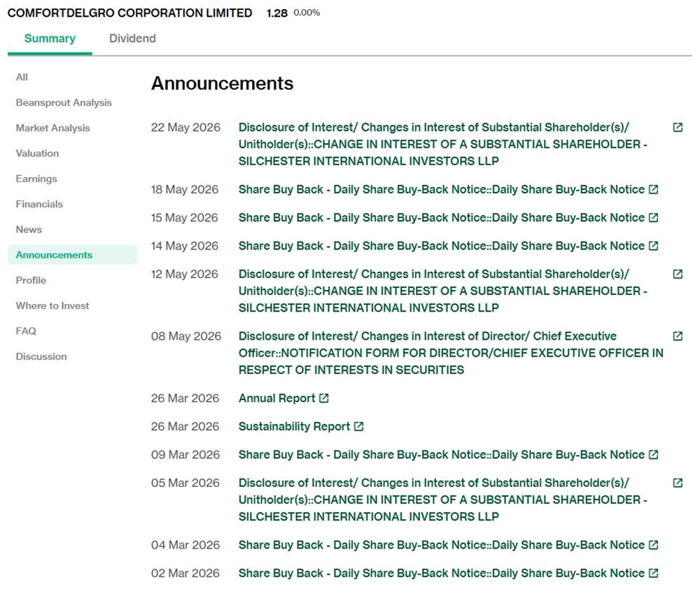Screen dimensions: 700x592
Task: Click the date 02 Mar 2026
Action: tap(185, 573)
